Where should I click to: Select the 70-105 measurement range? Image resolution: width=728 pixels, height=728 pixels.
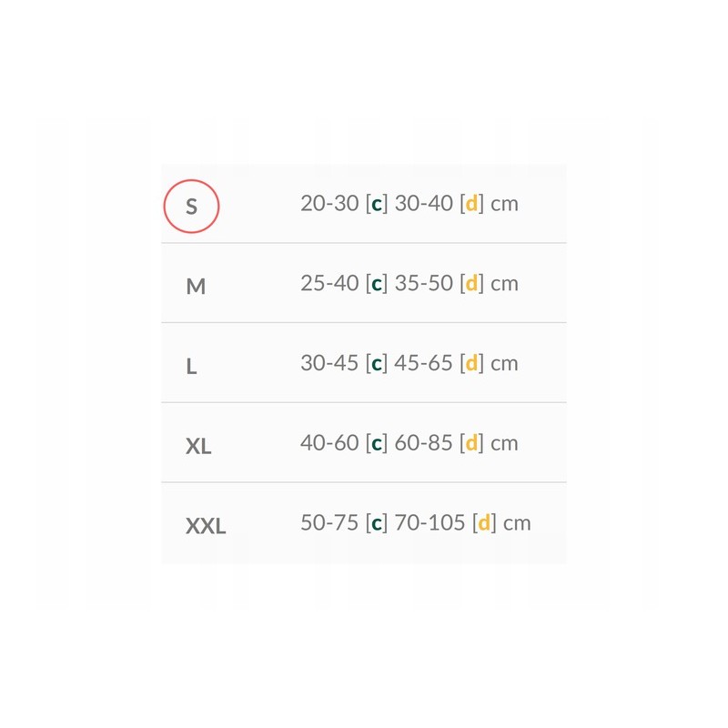tap(430, 523)
